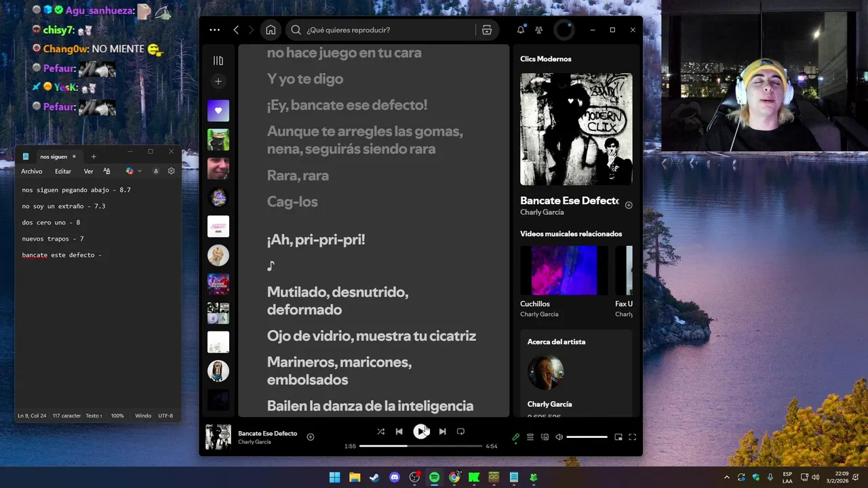Screen dimensions: 868x488
Task: Add song via plus in right panel
Action: pos(629,205)
